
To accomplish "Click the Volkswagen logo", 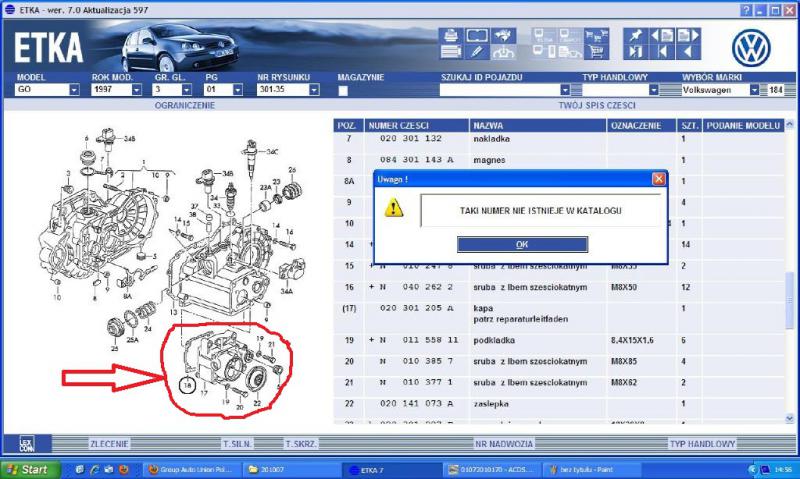I will point(751,48).
